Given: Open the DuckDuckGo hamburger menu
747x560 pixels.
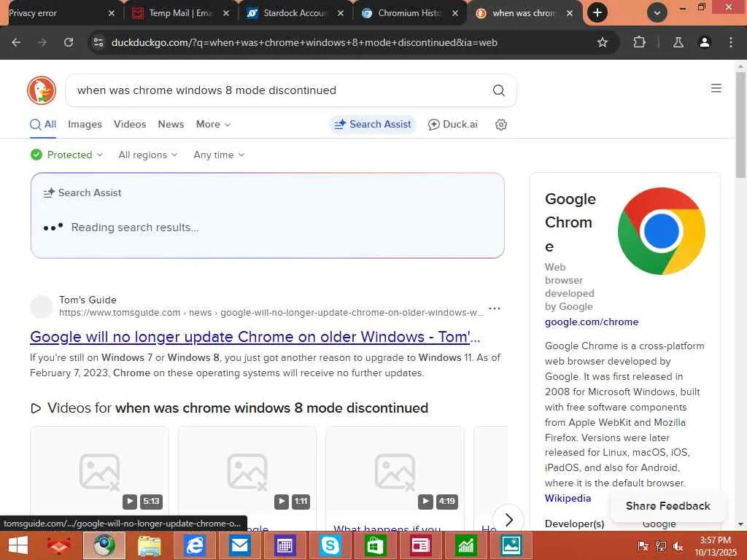Looking at the screenshot, I should [716, 88].
